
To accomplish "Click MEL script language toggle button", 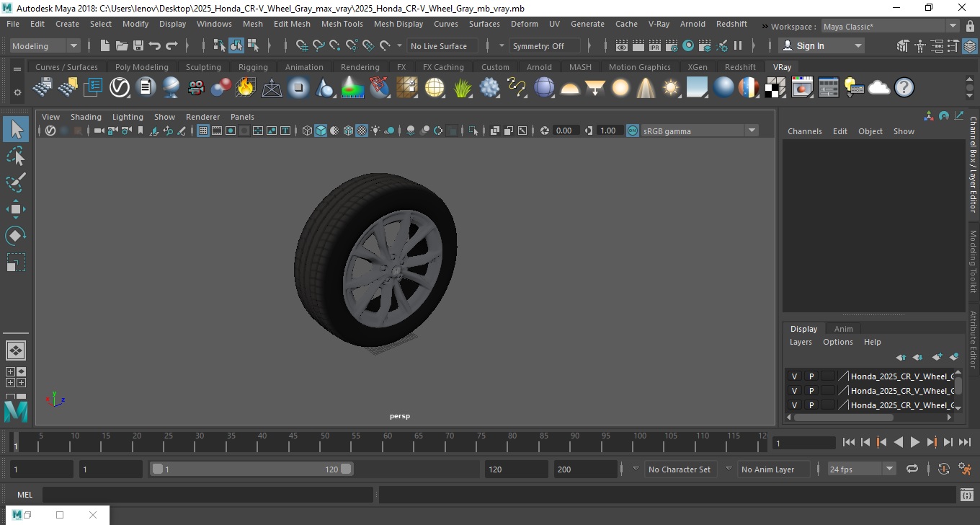I will 24,495.
